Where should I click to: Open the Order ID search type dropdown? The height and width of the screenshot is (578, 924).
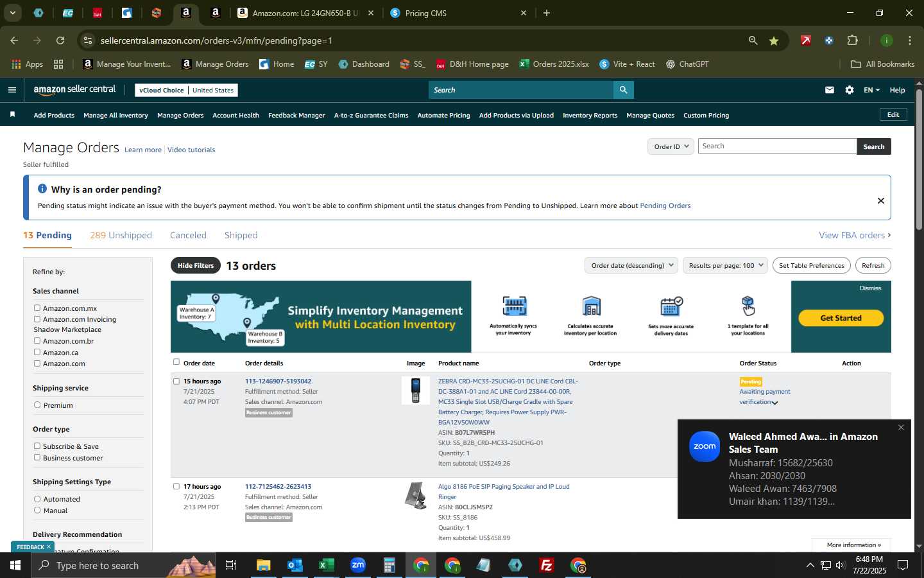671,146
